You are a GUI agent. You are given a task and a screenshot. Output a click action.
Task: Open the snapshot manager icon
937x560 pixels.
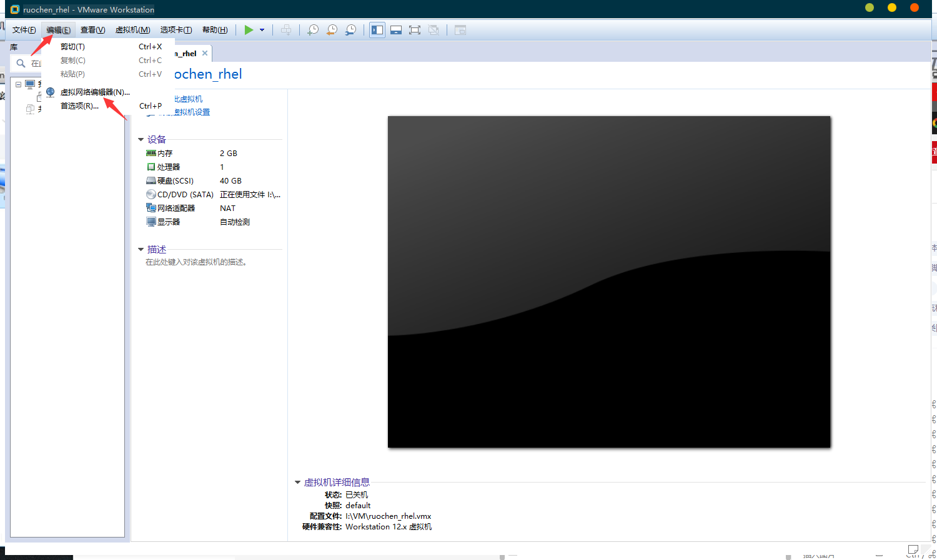351,30
